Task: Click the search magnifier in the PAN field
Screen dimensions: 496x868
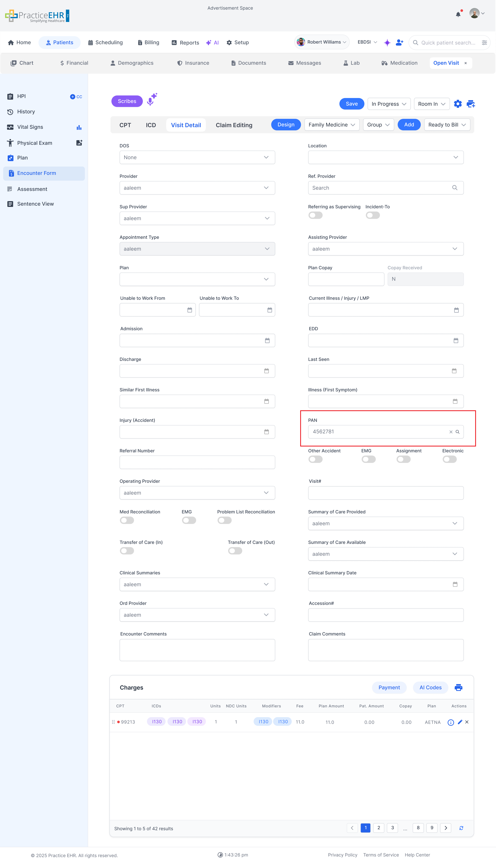Action: (458, 432)
